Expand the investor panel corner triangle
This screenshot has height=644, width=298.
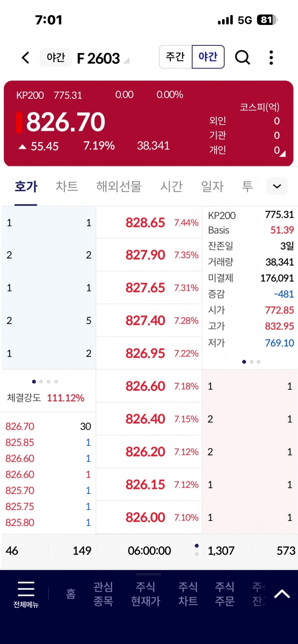tap(282, 153)
